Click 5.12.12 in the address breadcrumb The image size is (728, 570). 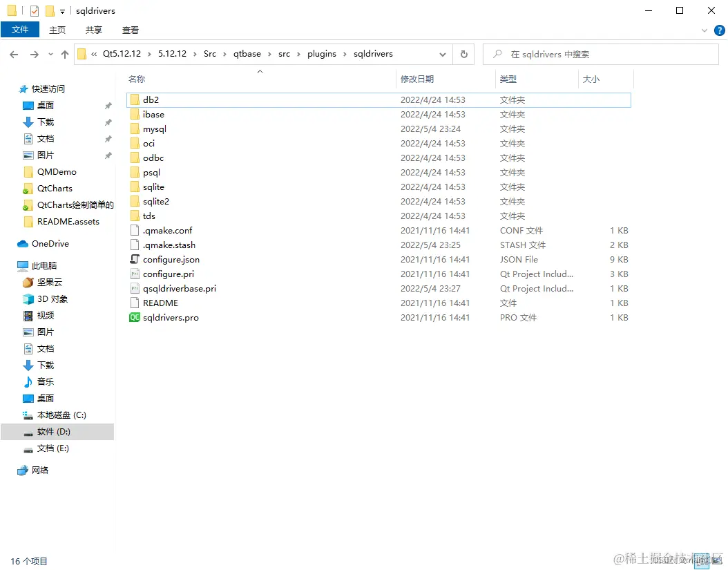[x=172, y=54]
